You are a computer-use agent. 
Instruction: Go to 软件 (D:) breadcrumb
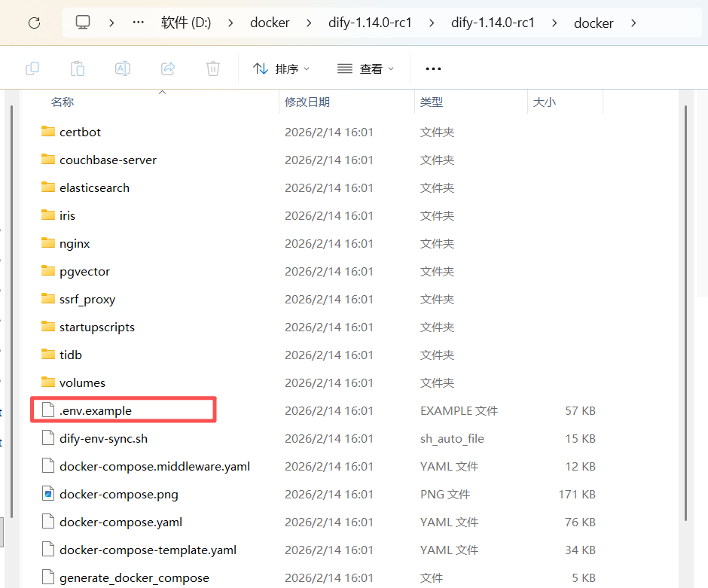click(186, 22)
